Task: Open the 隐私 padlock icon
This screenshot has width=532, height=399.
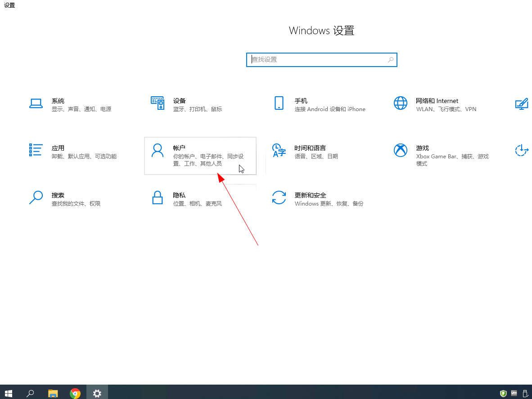Action: pyautogui.click(x=158, y=197)
